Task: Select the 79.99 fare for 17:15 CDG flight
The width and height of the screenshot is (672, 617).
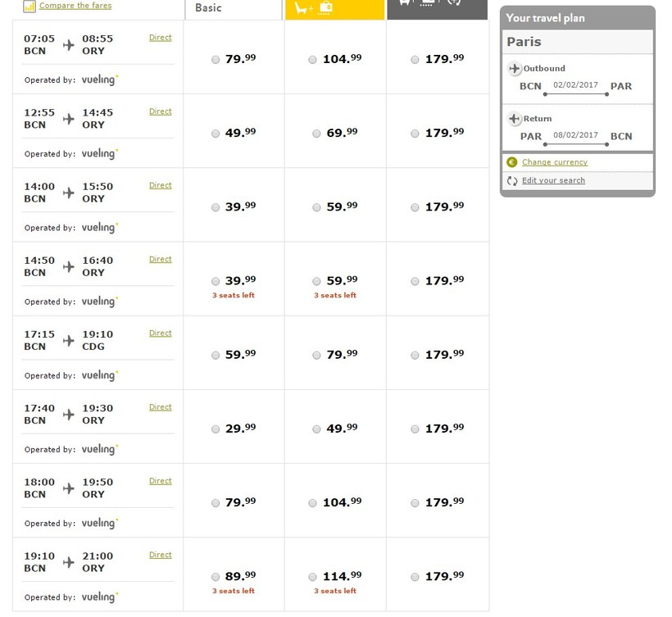Action: tap(316, 355)
